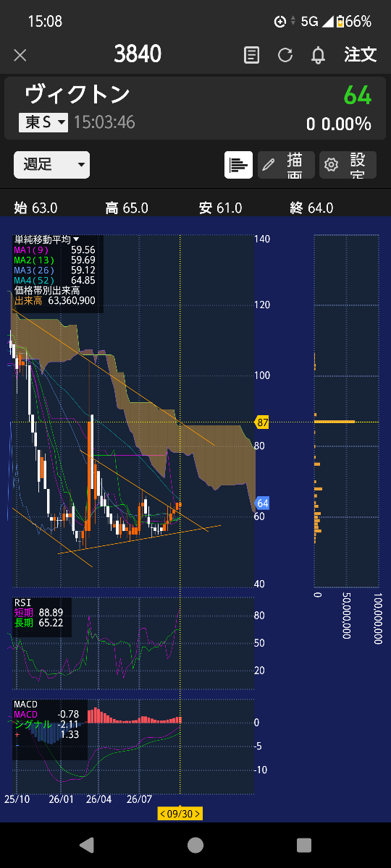Image resolution: width=391 pixels, height=868 pixels.
Task: Tap the stock name ヴィクトン
Action: (x=77, y=94)
